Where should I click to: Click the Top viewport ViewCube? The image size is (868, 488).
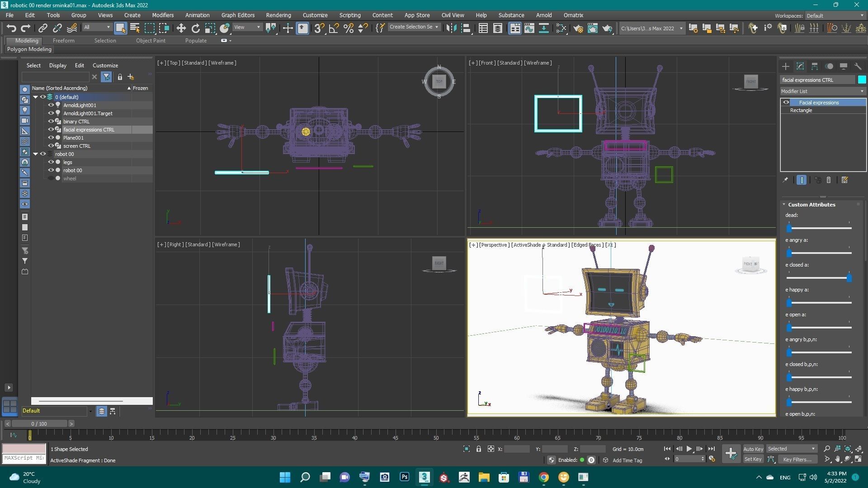(x=439, y=82)
